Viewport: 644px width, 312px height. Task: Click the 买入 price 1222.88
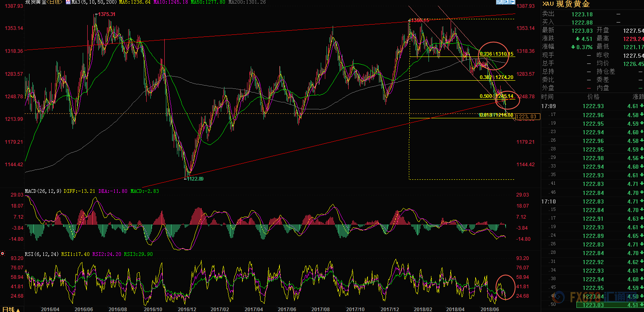point(582,23)
